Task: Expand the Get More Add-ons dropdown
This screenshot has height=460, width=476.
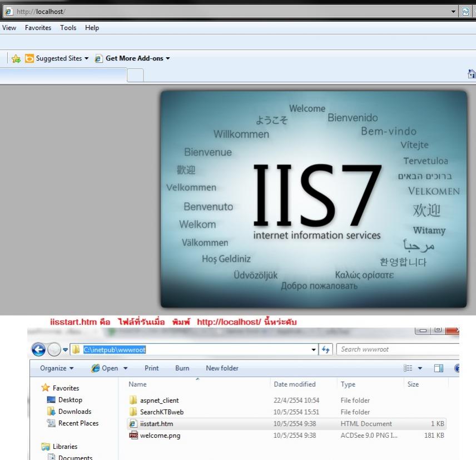Action: 168,58
